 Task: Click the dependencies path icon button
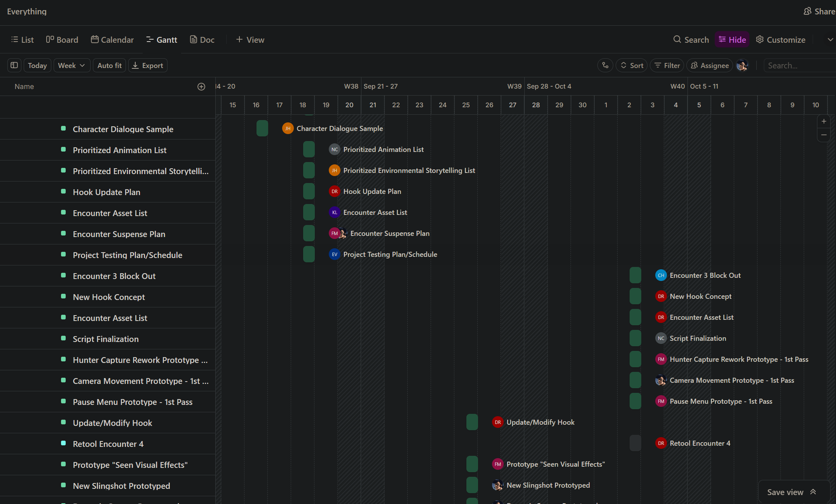[x=605, y=65]
